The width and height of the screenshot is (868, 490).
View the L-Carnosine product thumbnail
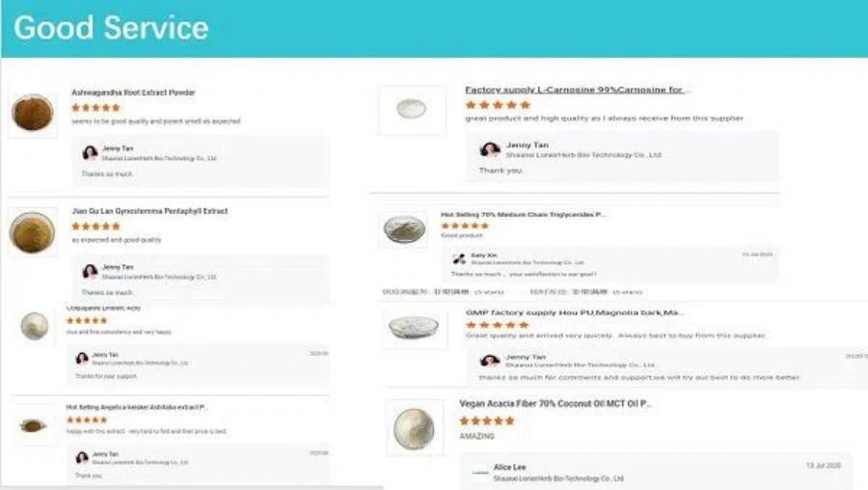coord(412,109)
